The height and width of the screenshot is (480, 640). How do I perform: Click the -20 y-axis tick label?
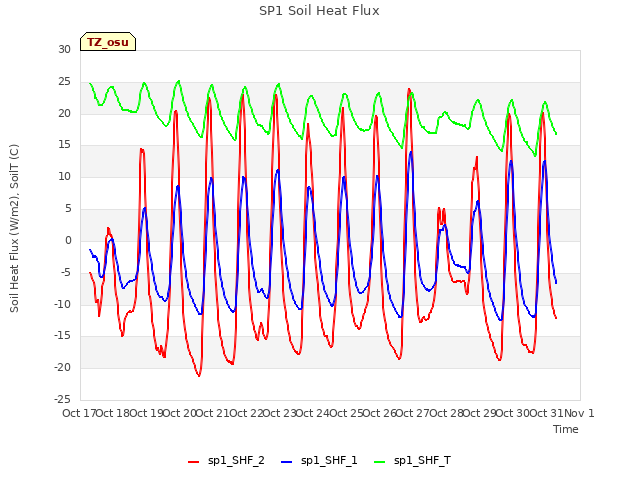click(x=62, y=368)
